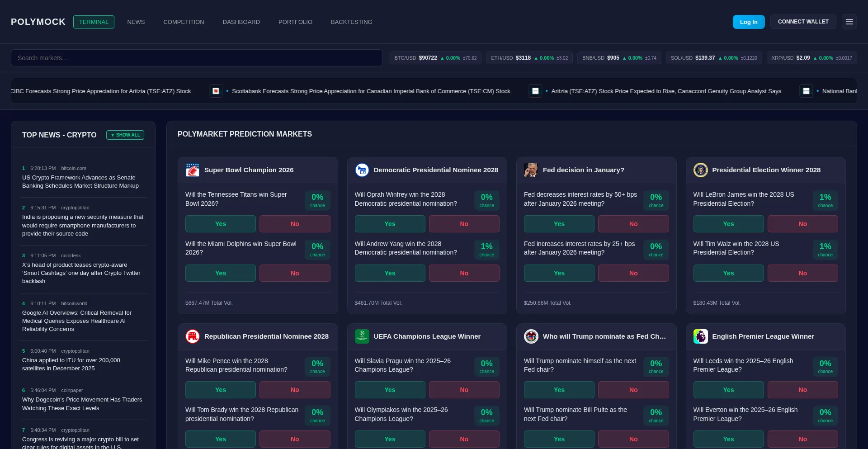The image size is (868, 449).
Task: Focus the Search markets input field
Action: pos(197,58)
